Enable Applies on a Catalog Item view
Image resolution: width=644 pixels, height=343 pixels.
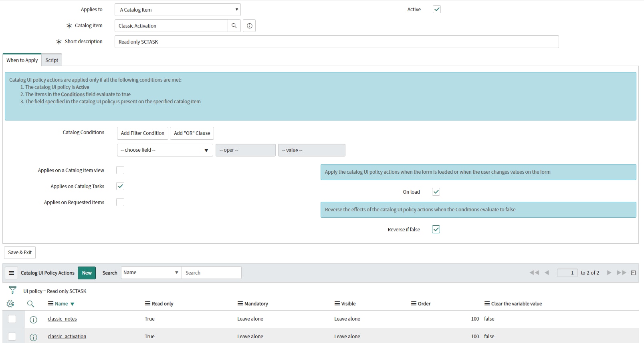(120, 170)
